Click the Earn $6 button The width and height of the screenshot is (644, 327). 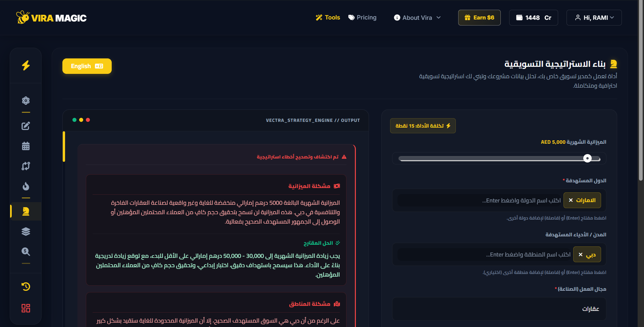click(479, 18)
